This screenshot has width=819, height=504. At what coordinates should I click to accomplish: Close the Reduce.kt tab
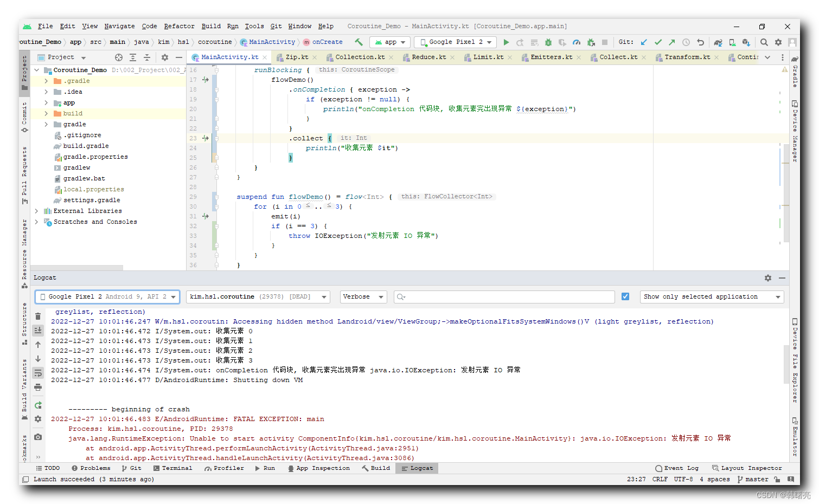[451, 57]
